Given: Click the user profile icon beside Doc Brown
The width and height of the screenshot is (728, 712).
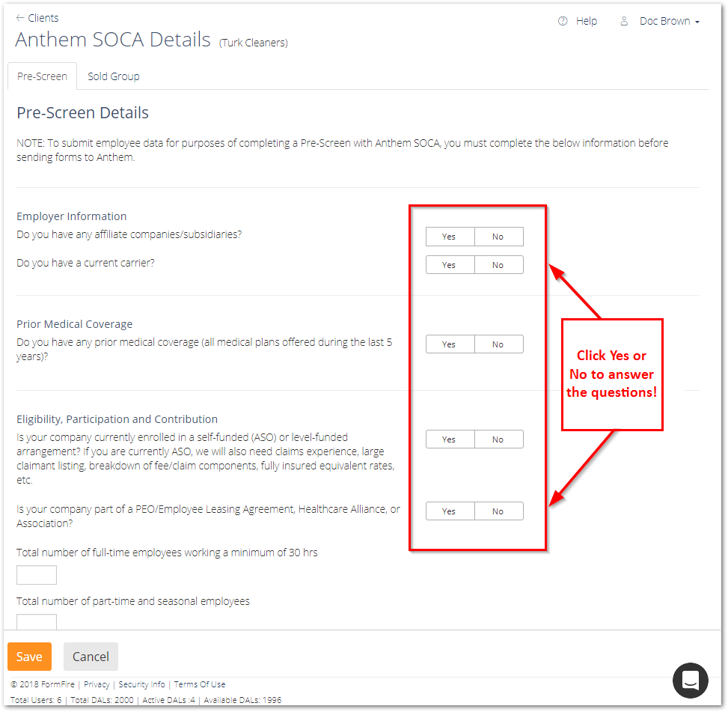Looking at the screenshot, I should (x=624, y=21).
